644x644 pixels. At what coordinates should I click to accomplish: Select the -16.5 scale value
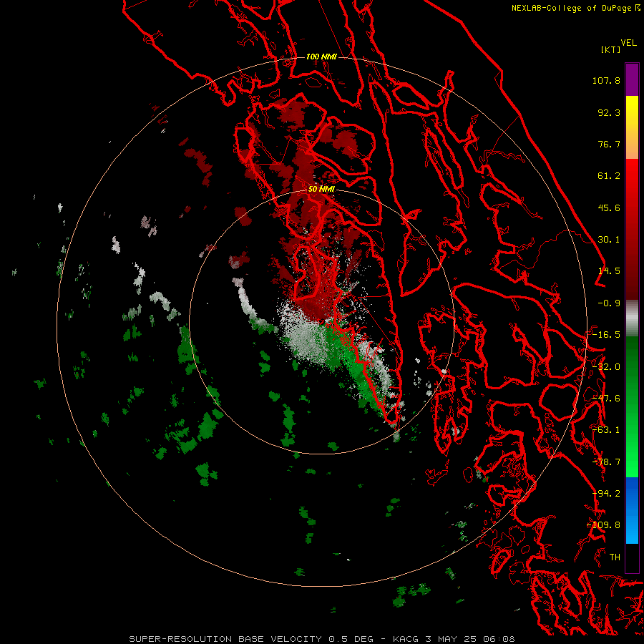pyautogui.click(x=606, y=335)
